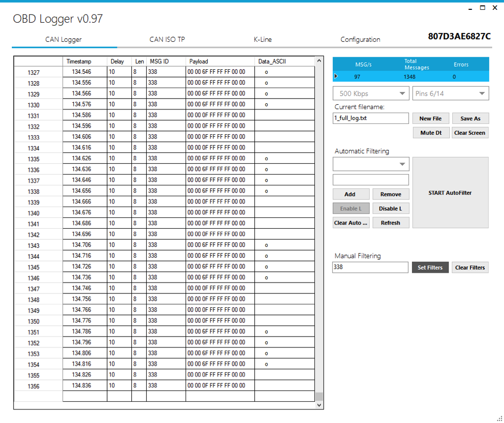The image size is (504, 423).
Task: Open the Automatic Filtering combo box
Action: (x=371, y=164)
